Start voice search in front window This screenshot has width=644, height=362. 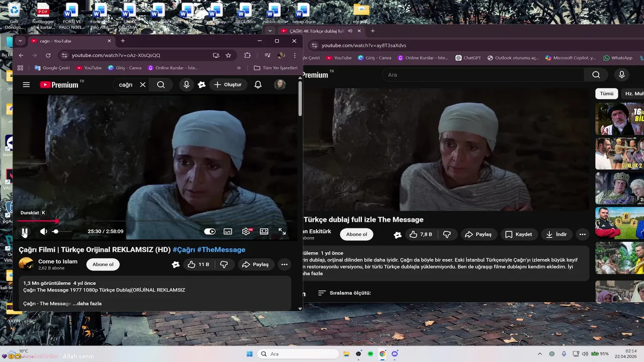(x=186, y=85)
